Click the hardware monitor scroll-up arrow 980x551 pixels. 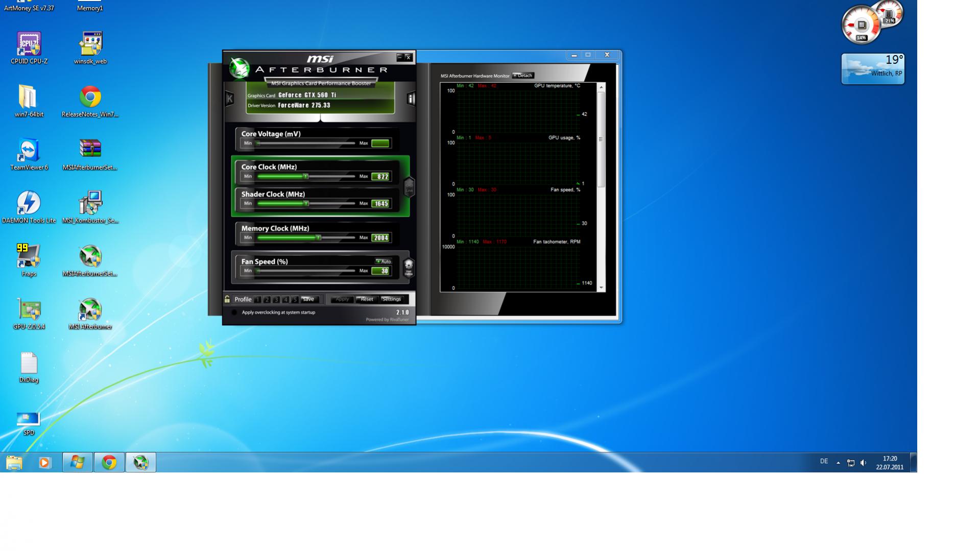click(601, 87)
